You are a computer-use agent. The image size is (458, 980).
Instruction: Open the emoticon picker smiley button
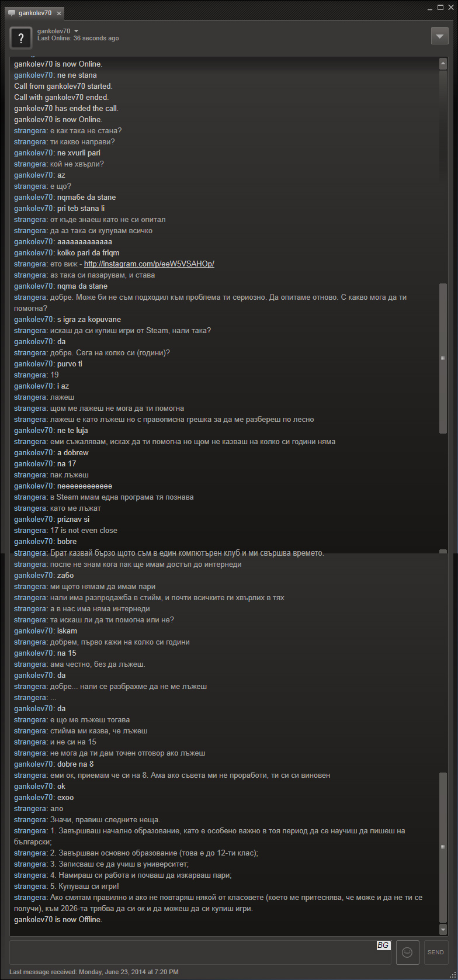pyautogui.click(x=408, y=952)
